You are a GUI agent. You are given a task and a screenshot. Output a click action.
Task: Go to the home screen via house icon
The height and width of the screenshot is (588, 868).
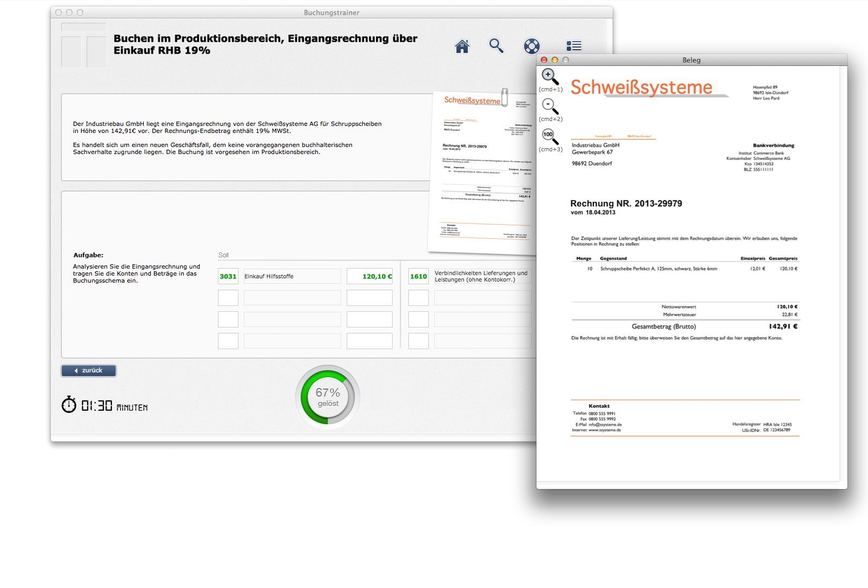462,46
